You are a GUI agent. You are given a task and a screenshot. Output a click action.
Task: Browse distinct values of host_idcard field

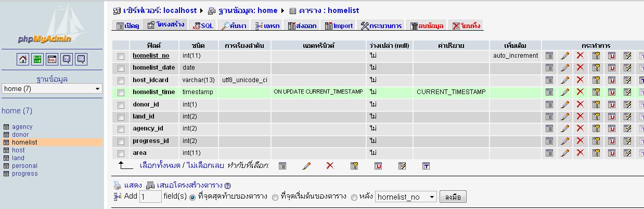coord(549,80)
